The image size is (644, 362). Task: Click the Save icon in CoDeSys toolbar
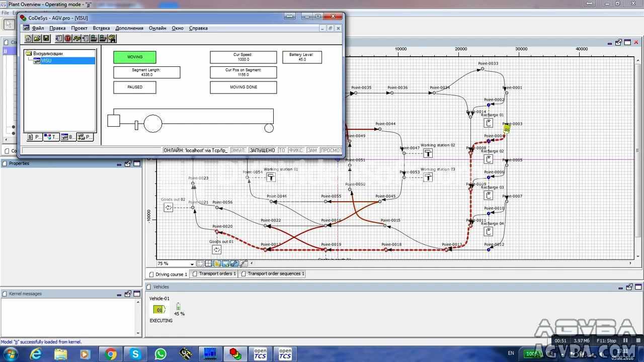pyautogui.click(x=46, y=38)
